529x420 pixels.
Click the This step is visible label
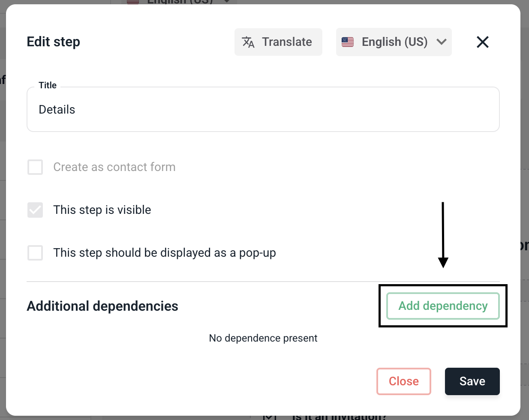pos(102,210)
